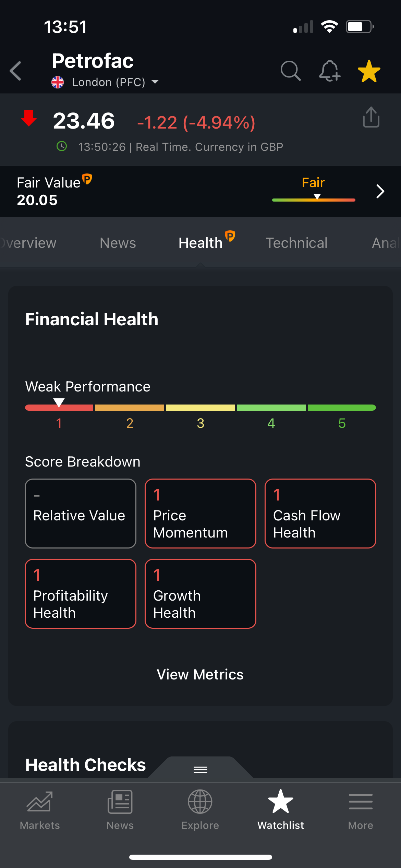Image resolution: width=401 pixels, height=868 pixels.
Task: Open the More menu in the bottom bar
Action: point(361,810)
